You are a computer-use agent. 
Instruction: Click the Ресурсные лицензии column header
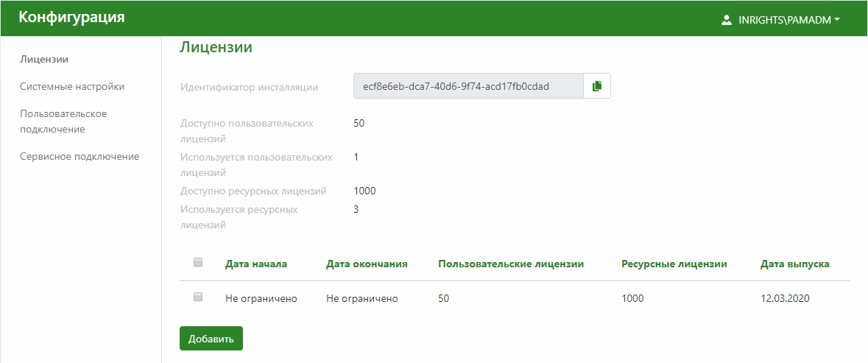click(x=674, y=264)
